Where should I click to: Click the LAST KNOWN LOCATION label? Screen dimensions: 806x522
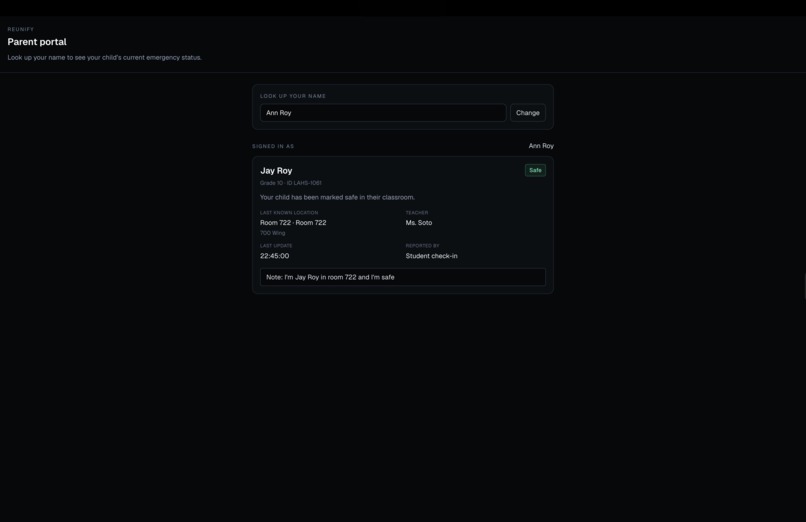[289, 213]
